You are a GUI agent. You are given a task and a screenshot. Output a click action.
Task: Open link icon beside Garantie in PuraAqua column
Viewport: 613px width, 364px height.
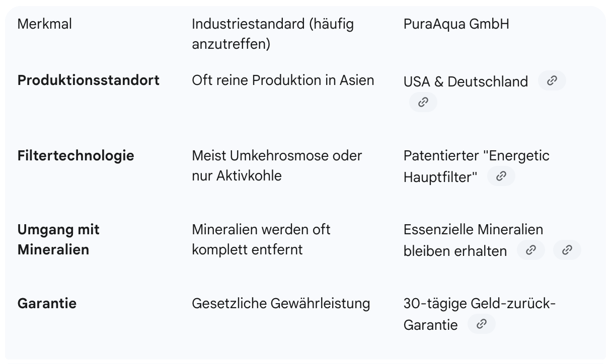[482, 324]
